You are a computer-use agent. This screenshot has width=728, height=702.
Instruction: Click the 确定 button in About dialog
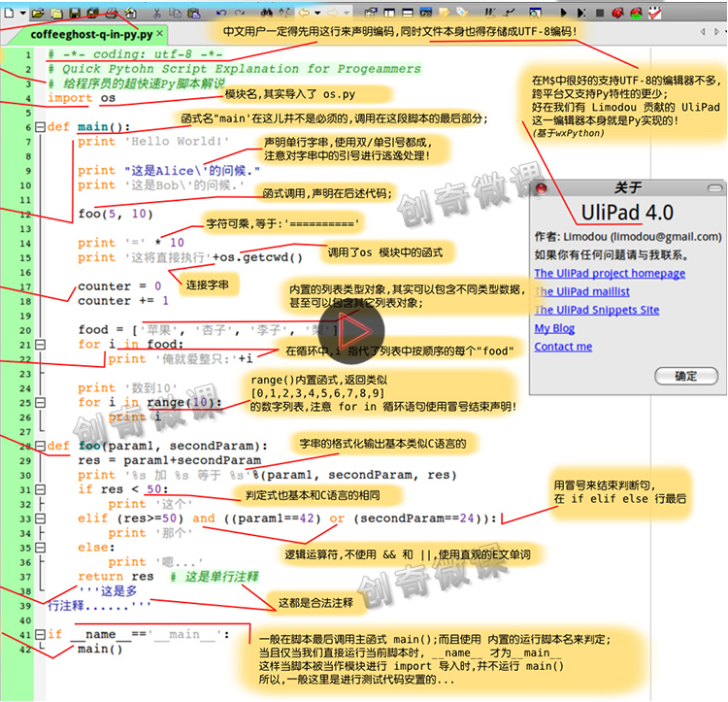point(686,376)
